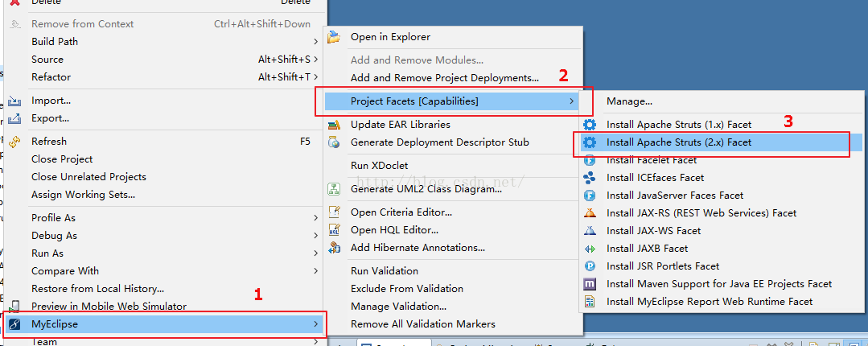Click the Refresh icon in context menu
The width and height of the screenshot is (868, 346).
pos(15,141)
